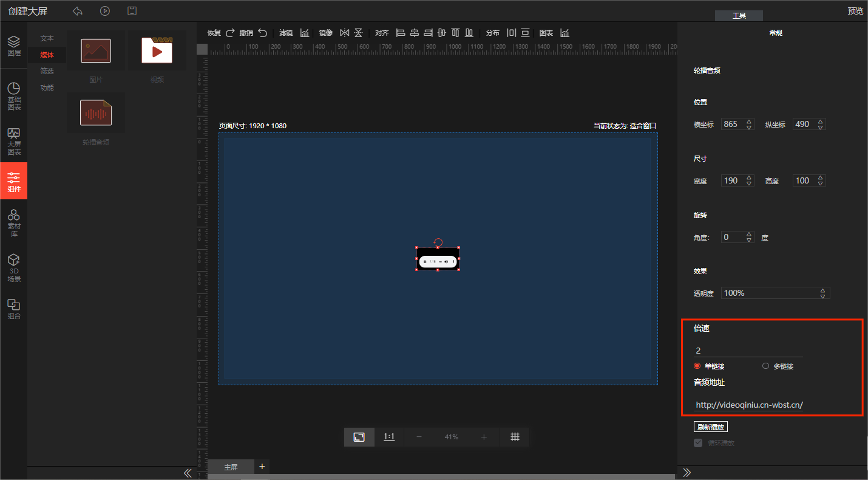
Task: Select the 多链接 radio option
Action: 765,366
